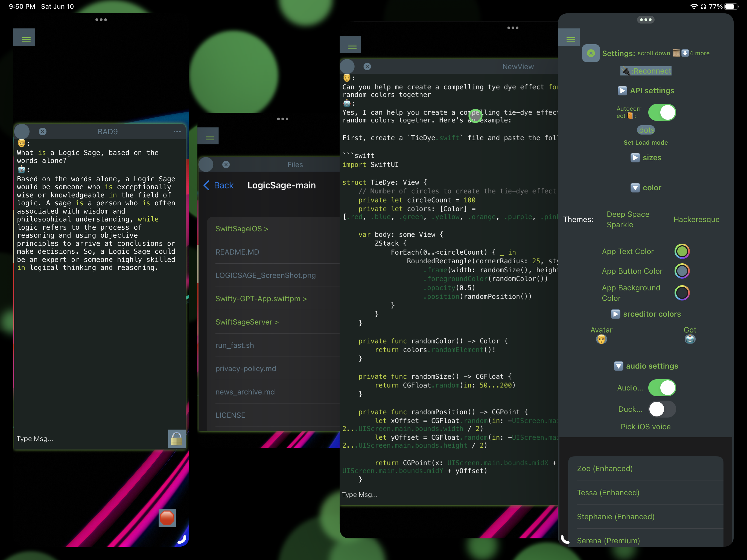
Task: Tap the gray circle handle on Files window
Action: tap(206, 165)
